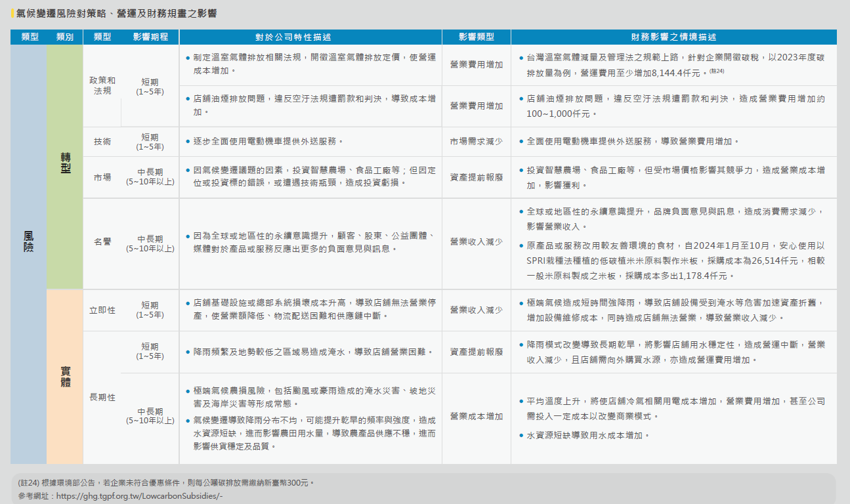Click the 類別 column header
Screen dimensions: 850x504
[x=65, y=37]
